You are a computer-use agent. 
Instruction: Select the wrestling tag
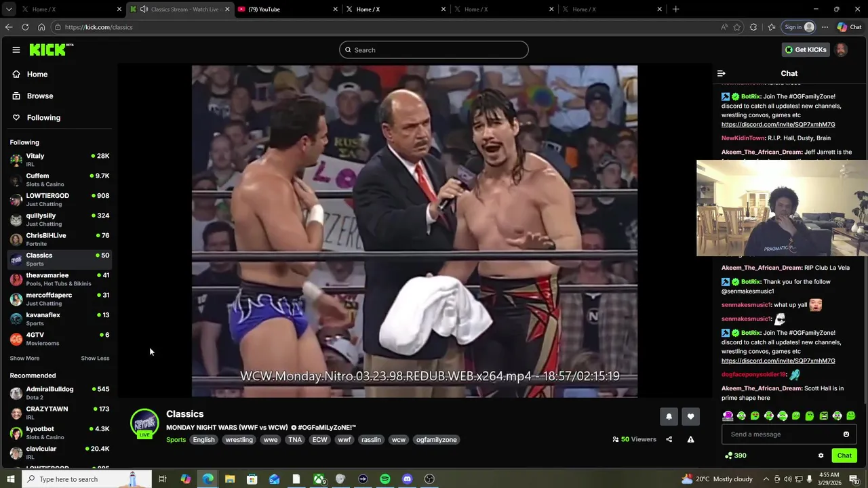239,440
